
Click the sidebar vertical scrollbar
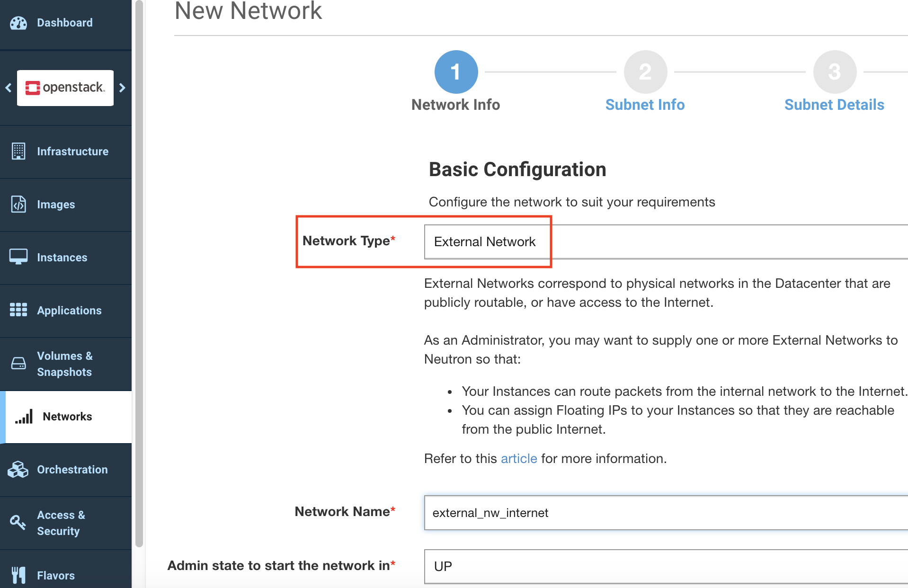[x=139, y=275]
